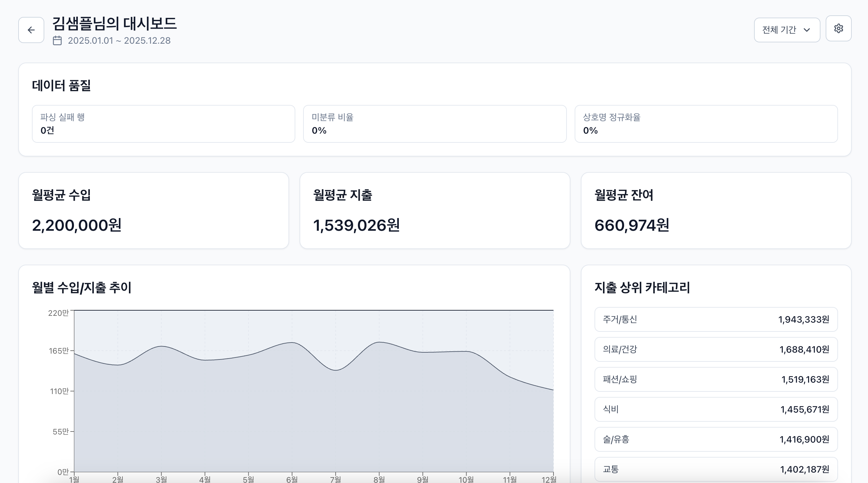Click the 월평균 수입 value 2,200,000원
The height and width of the screenshot is (483, 868).
point(77,225)
